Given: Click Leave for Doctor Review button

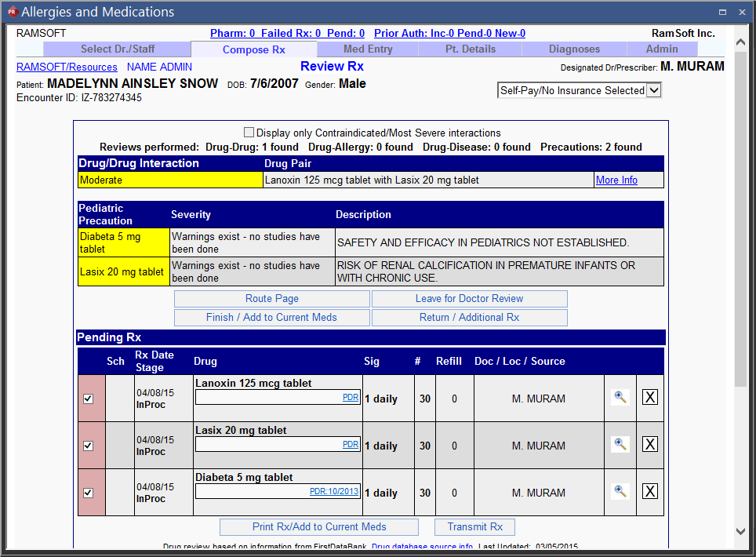Looking at the screenshot, I should click(x=469, y=299).
